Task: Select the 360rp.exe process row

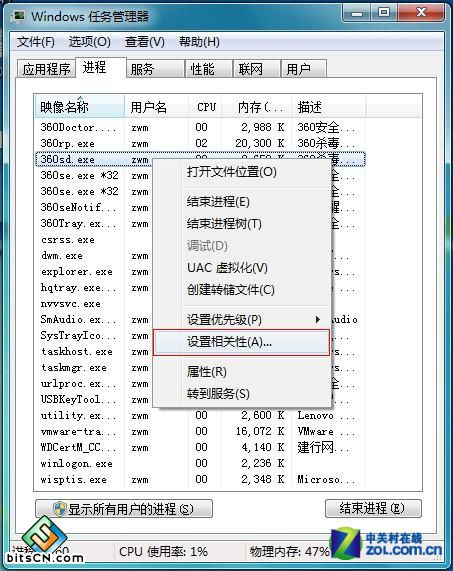Action: 200,143
